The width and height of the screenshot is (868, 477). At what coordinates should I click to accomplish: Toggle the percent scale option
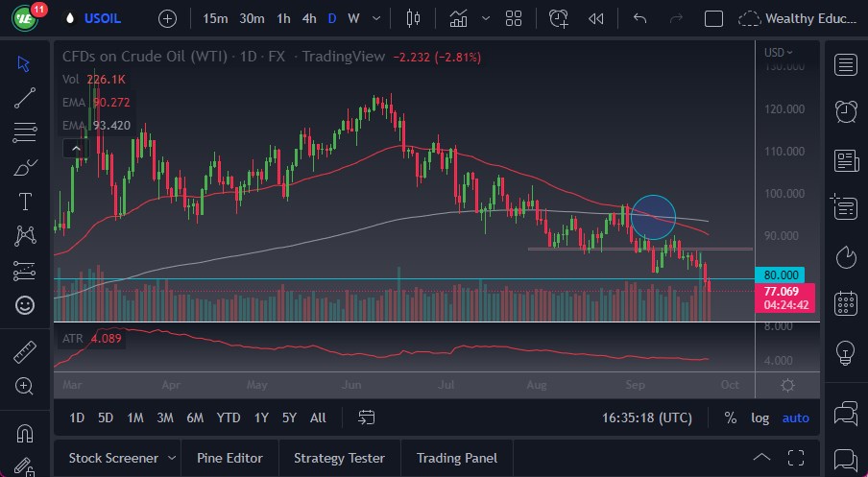731,417
